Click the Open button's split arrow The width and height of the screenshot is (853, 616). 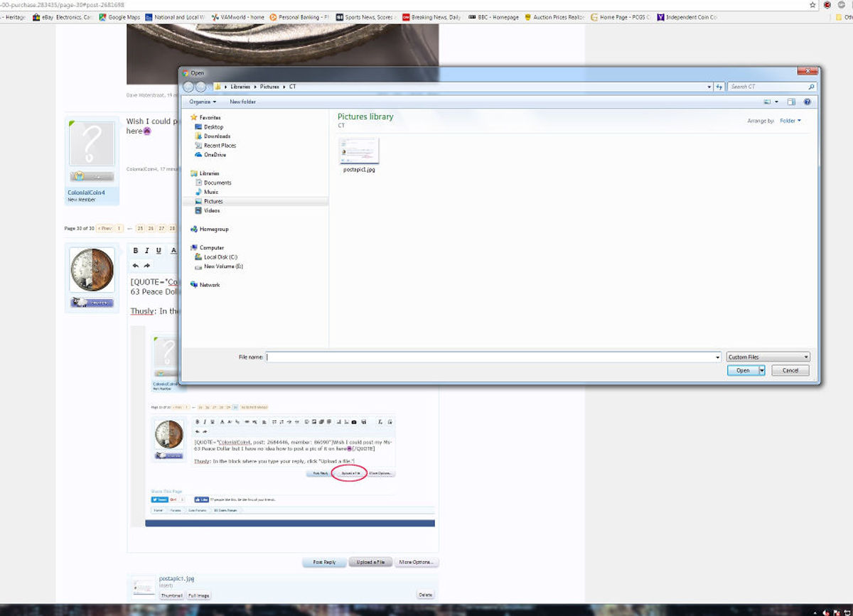click(762, 370)
